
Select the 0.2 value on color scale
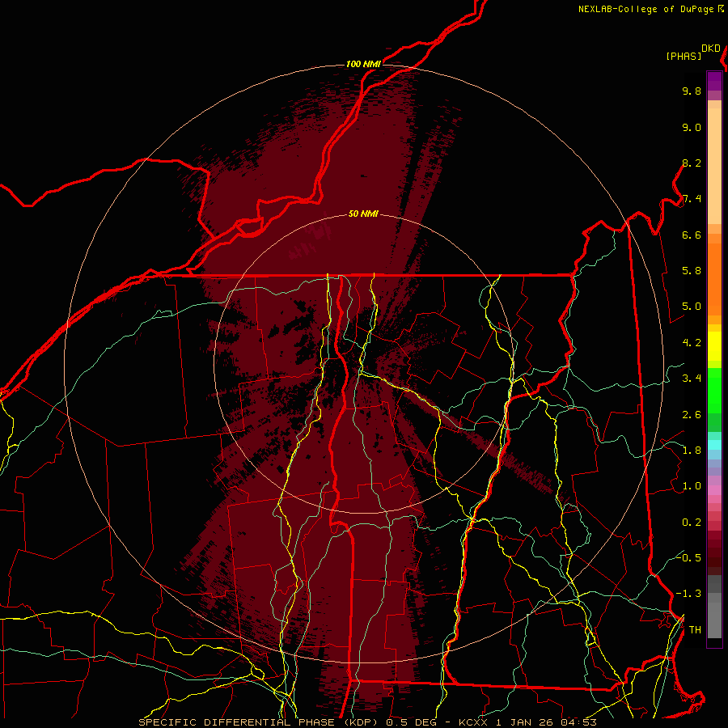point(692,523)
